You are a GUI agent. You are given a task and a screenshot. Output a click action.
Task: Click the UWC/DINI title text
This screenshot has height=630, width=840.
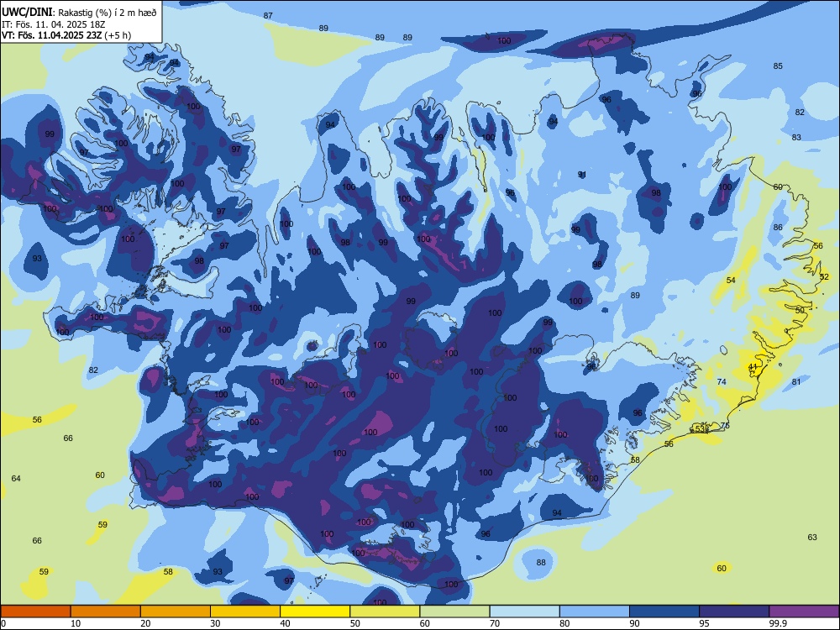pyautogui.click(x=28, y=12)
